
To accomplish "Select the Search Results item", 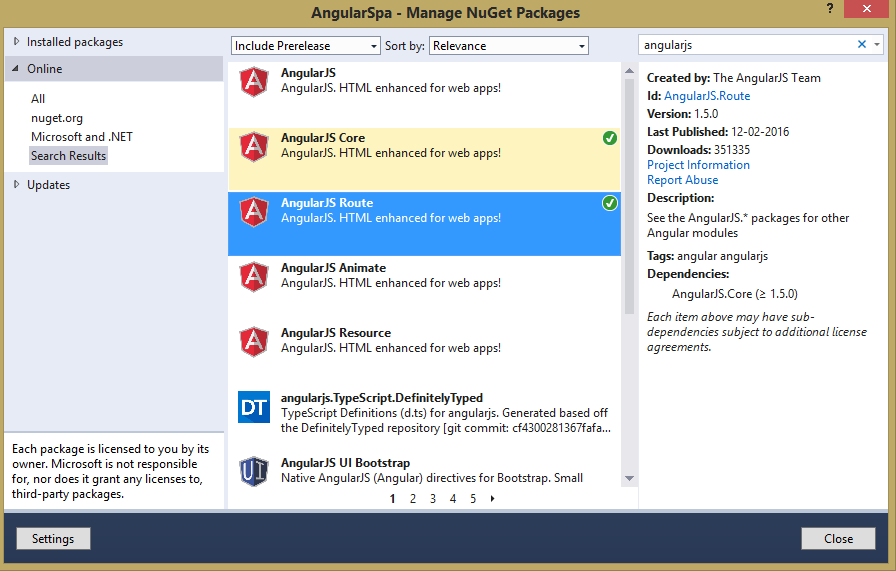I will [68, 155].
